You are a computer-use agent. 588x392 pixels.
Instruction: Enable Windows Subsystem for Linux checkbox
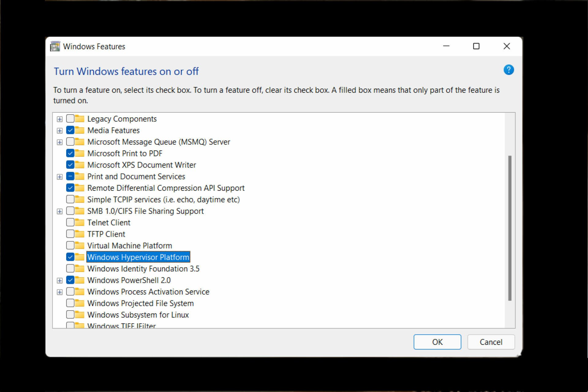[x=70, y=315]
